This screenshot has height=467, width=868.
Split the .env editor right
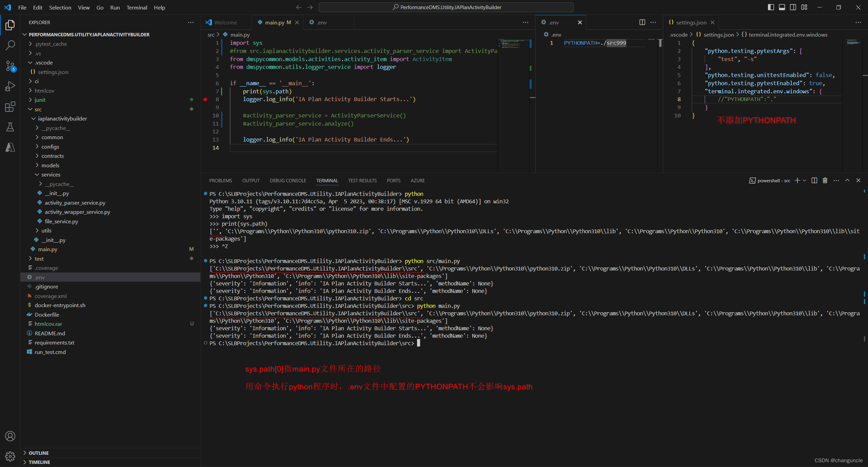pos(642,22)
